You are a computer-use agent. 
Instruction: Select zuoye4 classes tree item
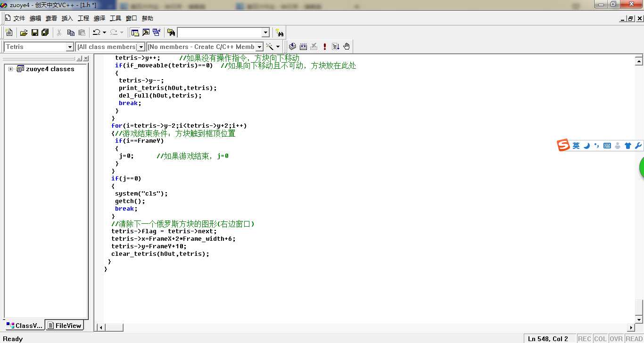(50, 69)
